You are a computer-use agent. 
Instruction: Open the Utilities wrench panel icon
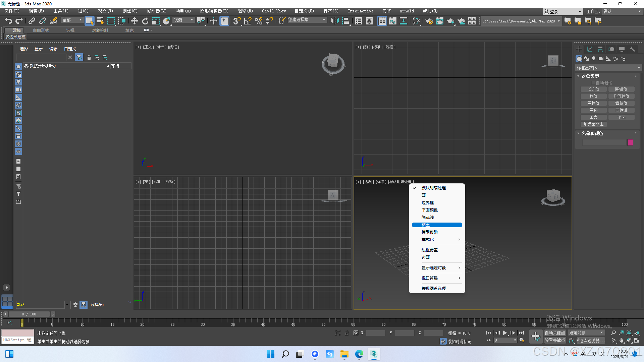coord(632,49)
